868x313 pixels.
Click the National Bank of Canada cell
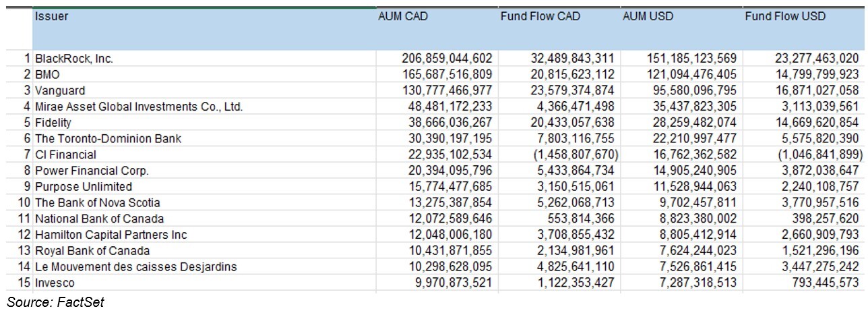click(x=204, y=219)
